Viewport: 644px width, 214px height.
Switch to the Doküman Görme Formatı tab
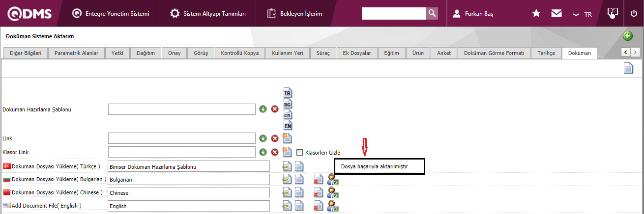point(494,53)
